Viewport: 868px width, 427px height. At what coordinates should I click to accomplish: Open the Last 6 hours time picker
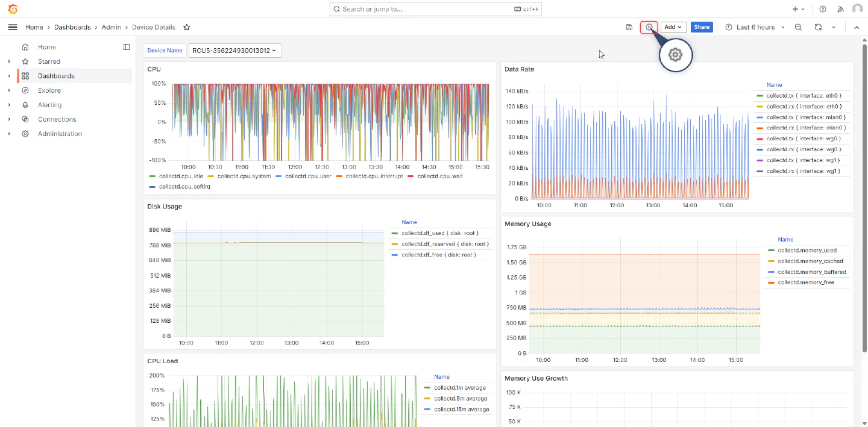click(755, 27)
